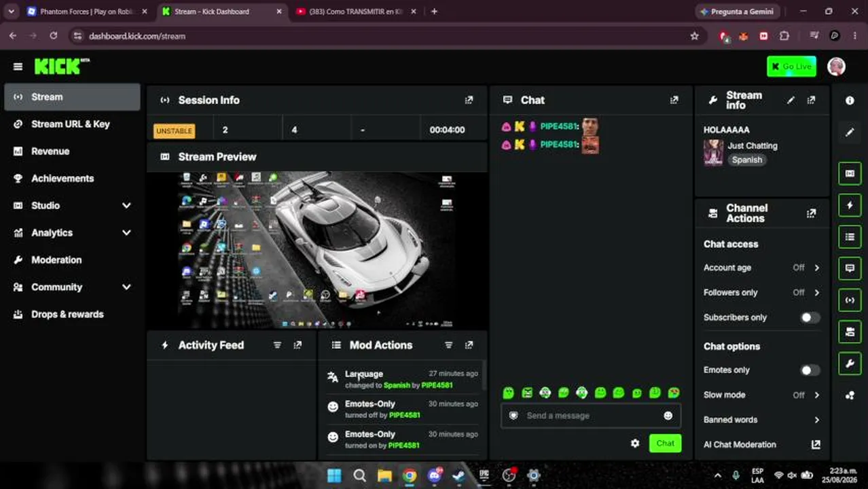
Task: Pop out the Channel Actions panel
Action: tap(811, 213)
